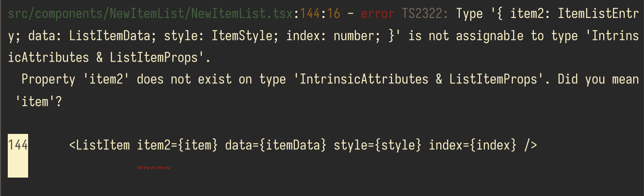Image resolution: width=644 pixels, height=196 pixels.
Task: Click the highlighted gutter line number 144
Action: (17, 145)
